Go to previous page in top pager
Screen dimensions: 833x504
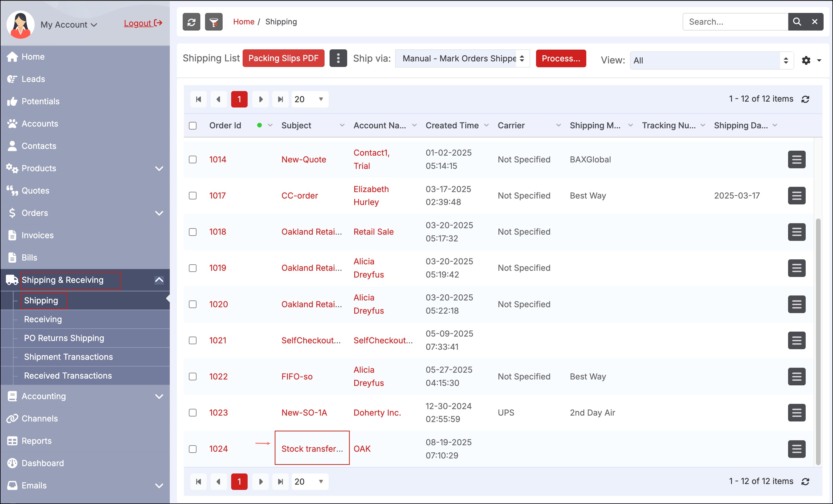point(219,99)
